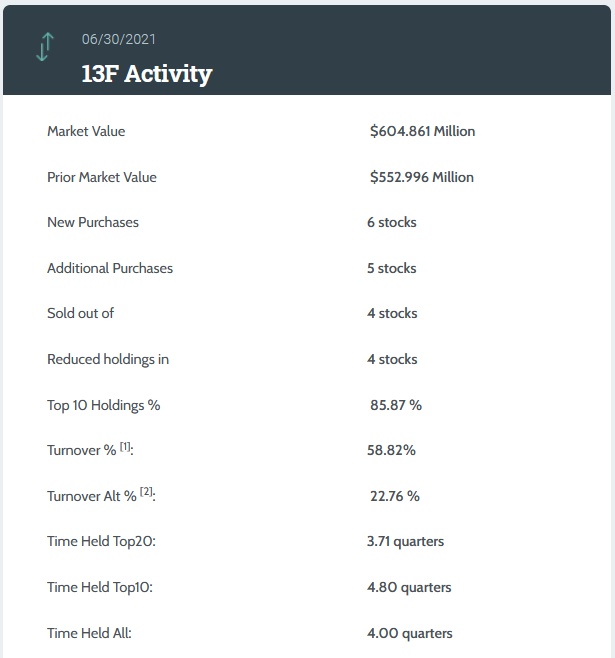This screenshot has height=658, width=615.
Task: Click the $604.861 Million market value
Action: pos(422,131)
